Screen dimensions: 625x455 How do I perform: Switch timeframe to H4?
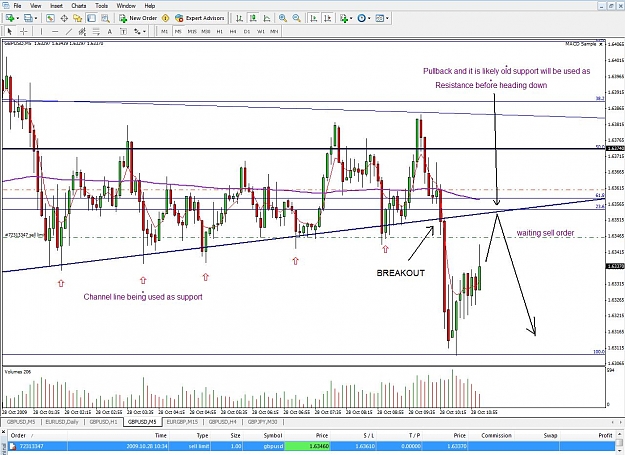click(233, 31)
